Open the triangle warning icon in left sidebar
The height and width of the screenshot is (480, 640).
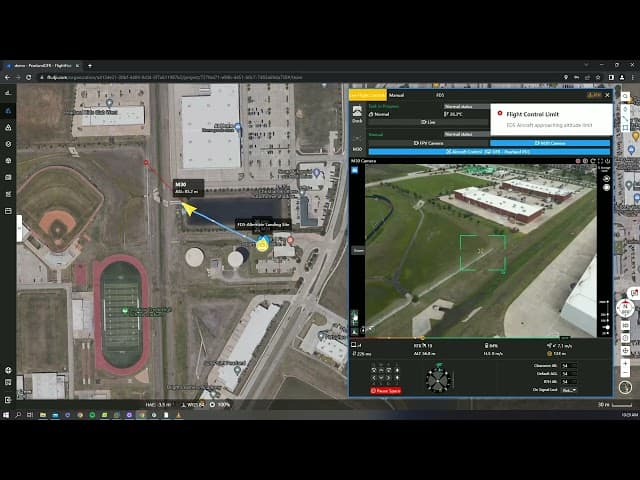[x=8, y=127]
